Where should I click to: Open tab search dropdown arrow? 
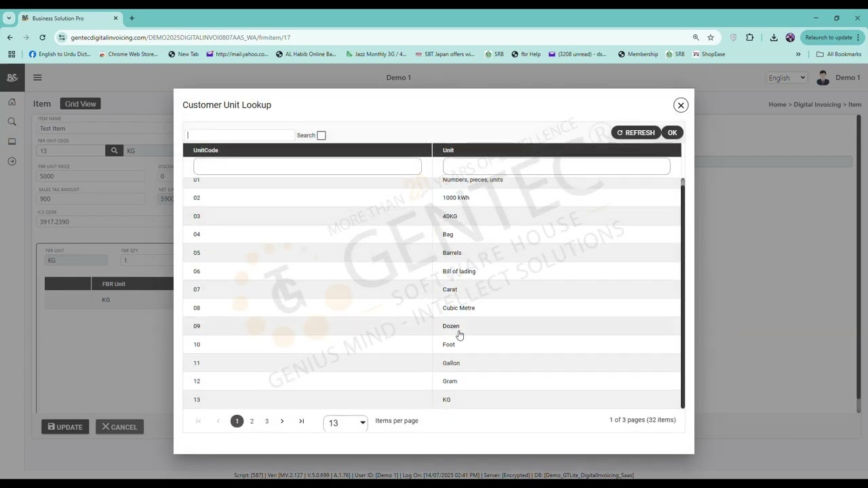point(9,18)
